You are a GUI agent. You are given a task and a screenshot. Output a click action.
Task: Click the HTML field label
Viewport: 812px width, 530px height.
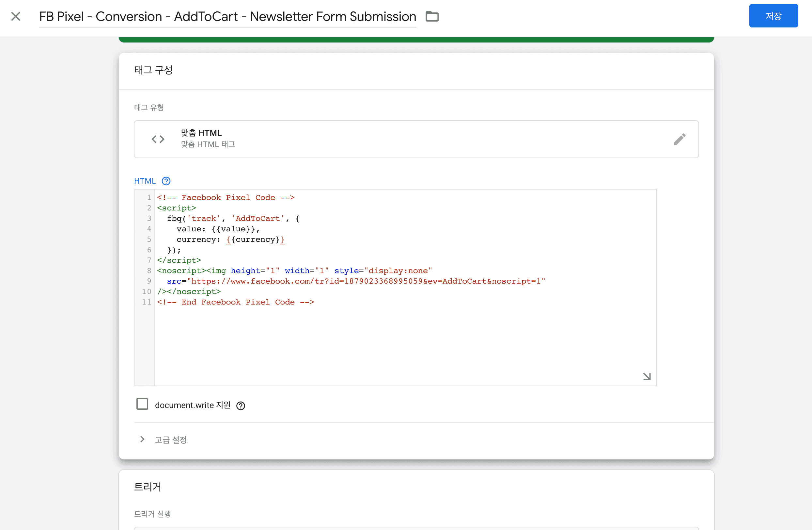click(x=145, y=181)
